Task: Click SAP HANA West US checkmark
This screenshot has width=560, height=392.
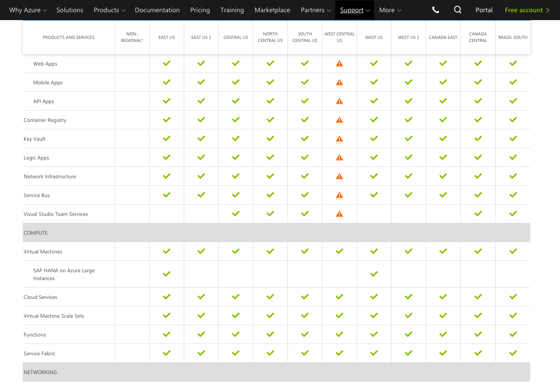Action: coord(374,274)
